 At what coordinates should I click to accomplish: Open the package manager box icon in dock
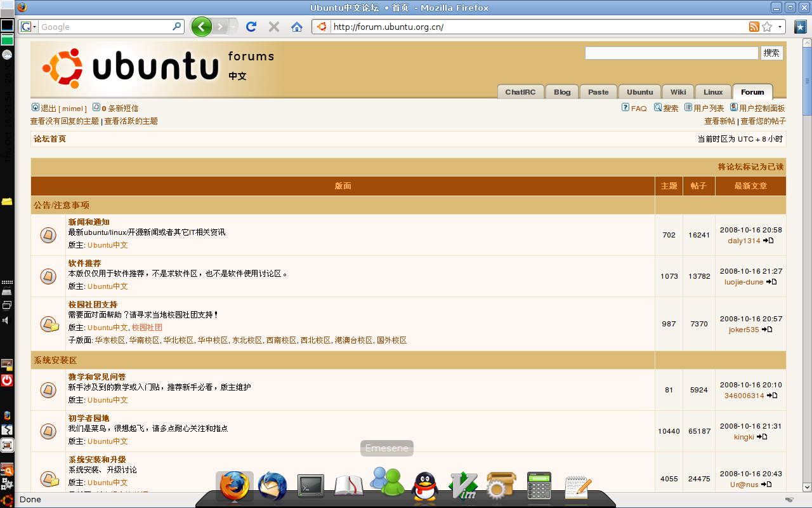[501, 486]
